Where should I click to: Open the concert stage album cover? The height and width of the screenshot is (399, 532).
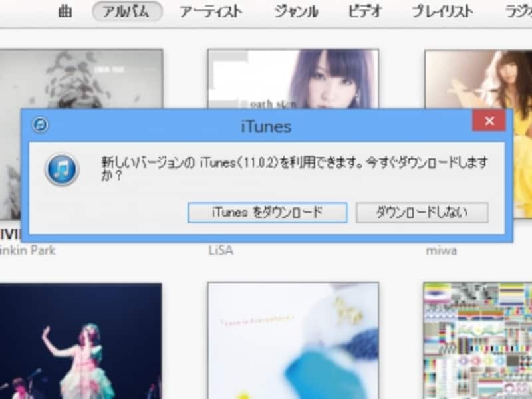(x=80, y=341)
